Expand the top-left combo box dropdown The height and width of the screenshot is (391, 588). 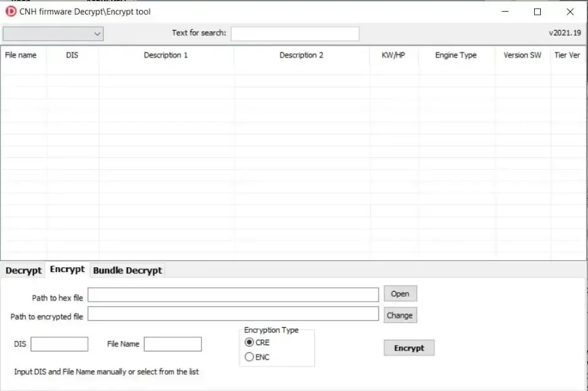click(53, 34)
